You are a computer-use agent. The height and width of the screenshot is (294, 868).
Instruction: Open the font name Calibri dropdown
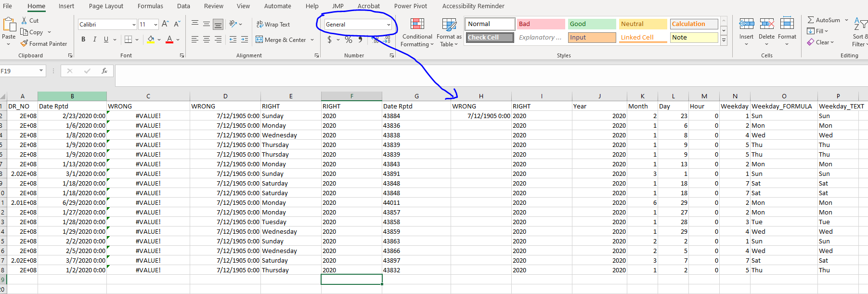[134, 25]
